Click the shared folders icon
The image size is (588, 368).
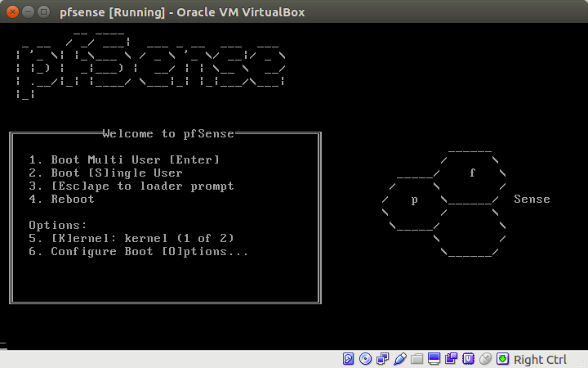[x=416, y=359]
